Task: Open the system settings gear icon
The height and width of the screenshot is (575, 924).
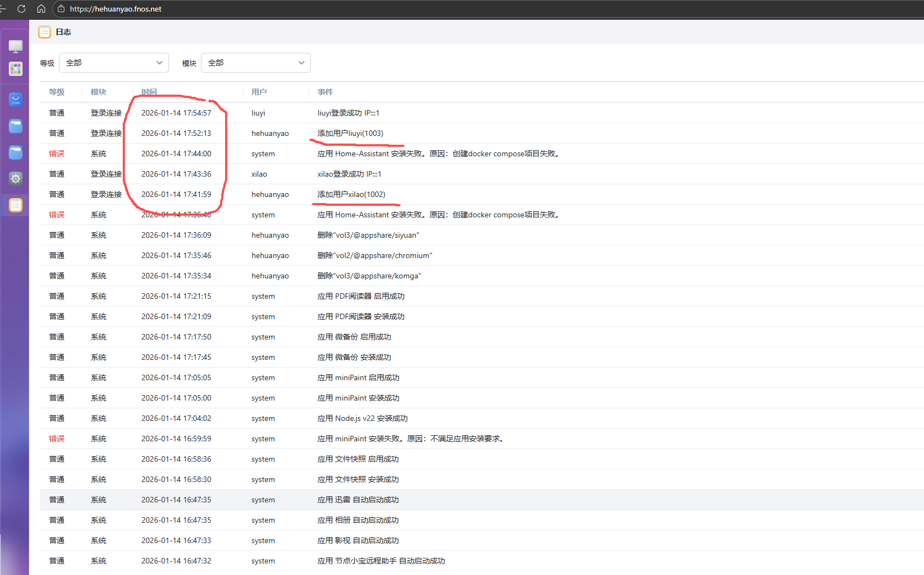Action: pos(15,178)
